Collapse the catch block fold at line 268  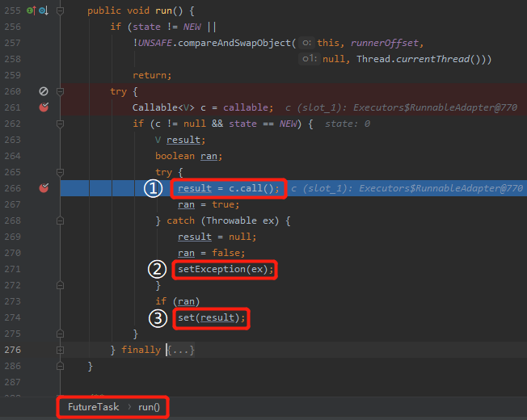(x=60, y=220)
